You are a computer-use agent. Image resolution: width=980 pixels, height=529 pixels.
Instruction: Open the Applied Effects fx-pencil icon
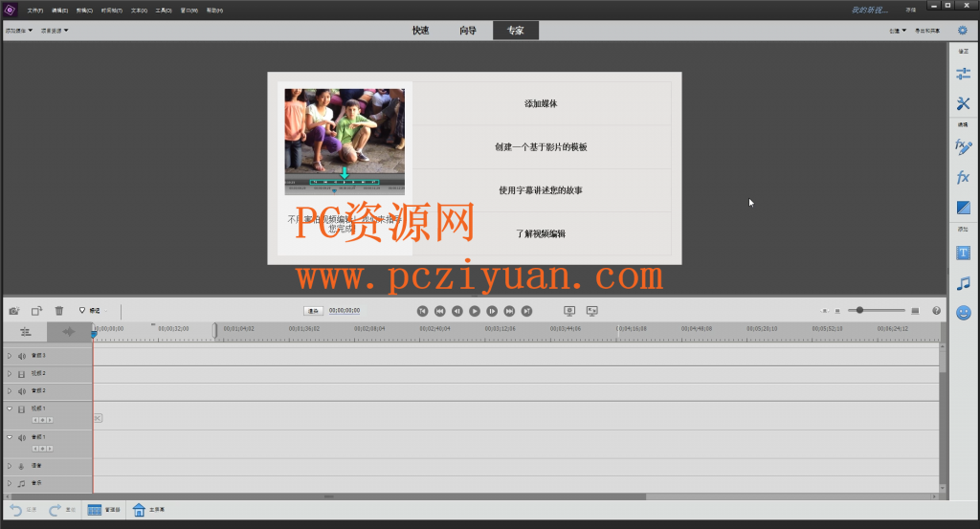click(963, 147)
